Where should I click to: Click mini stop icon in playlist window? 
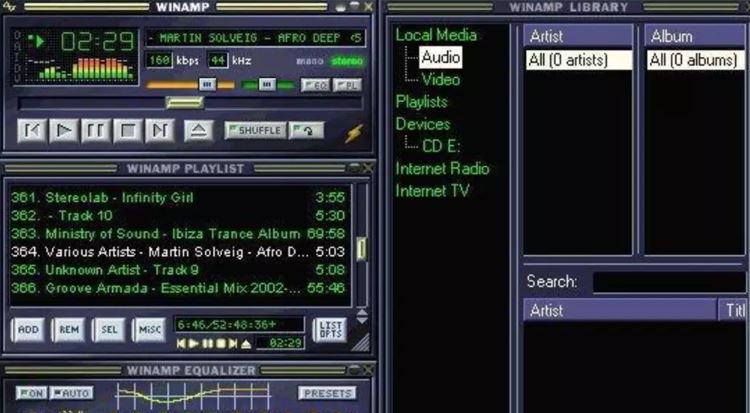click(x=221, y=344)
